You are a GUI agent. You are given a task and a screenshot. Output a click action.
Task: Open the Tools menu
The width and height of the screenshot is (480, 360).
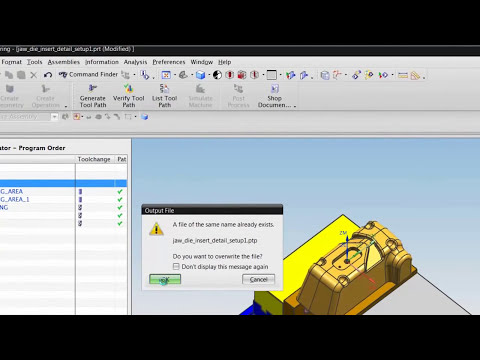pyautogui.click(x=34, y=62)
